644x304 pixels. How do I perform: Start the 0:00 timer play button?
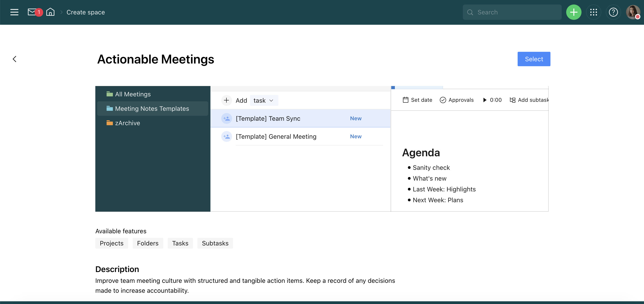click(x=485, y=100)
